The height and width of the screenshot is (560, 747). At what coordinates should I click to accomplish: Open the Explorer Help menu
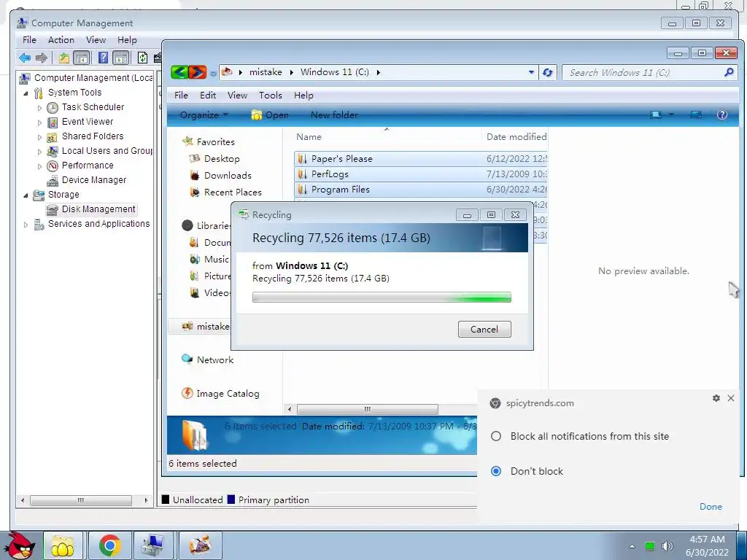coord(303,96)
